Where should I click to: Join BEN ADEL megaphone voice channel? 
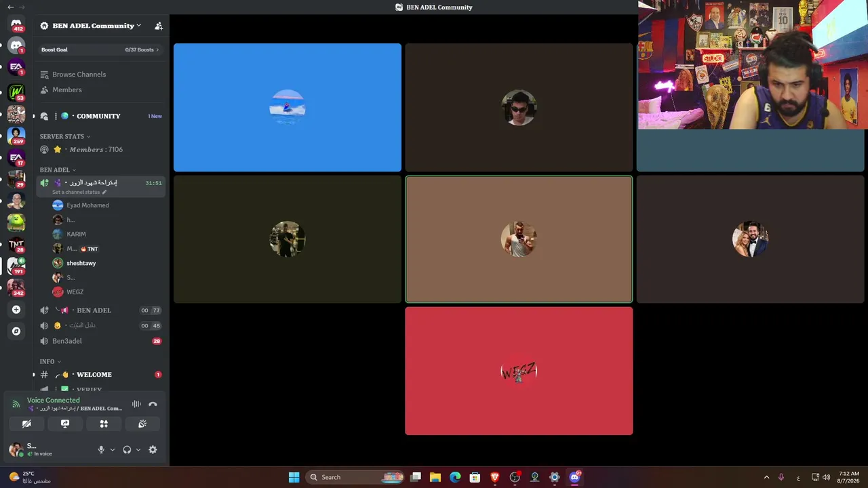point(100,310)
